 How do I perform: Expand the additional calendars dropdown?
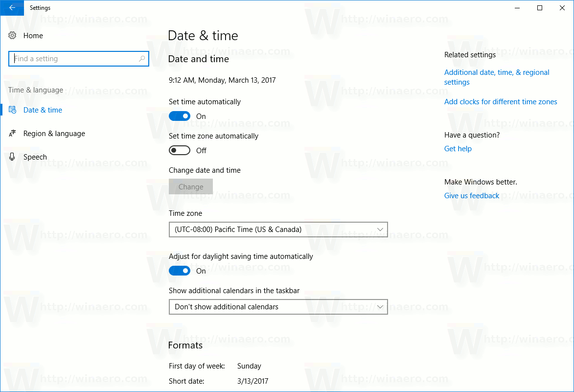point(278,307)
